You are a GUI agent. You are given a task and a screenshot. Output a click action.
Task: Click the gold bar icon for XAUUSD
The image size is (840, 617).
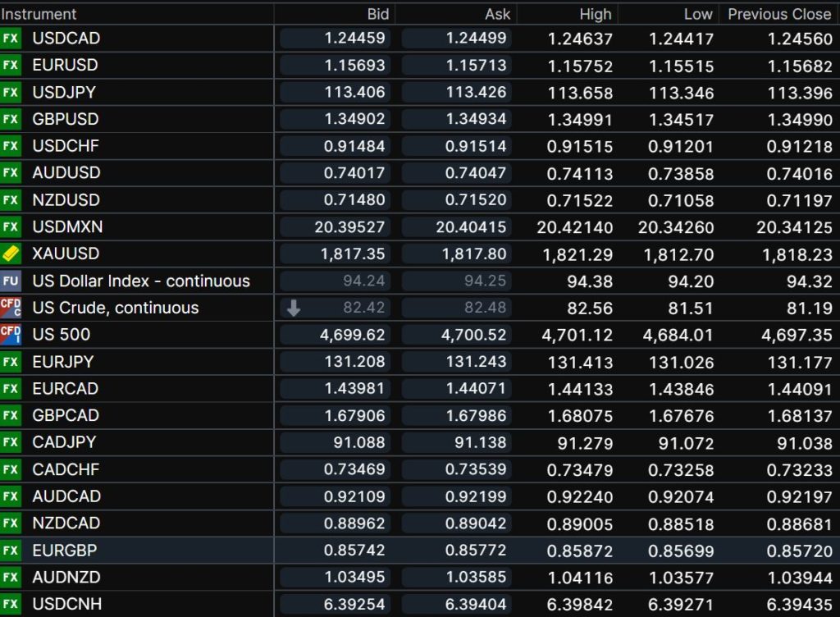pos(11,254)
